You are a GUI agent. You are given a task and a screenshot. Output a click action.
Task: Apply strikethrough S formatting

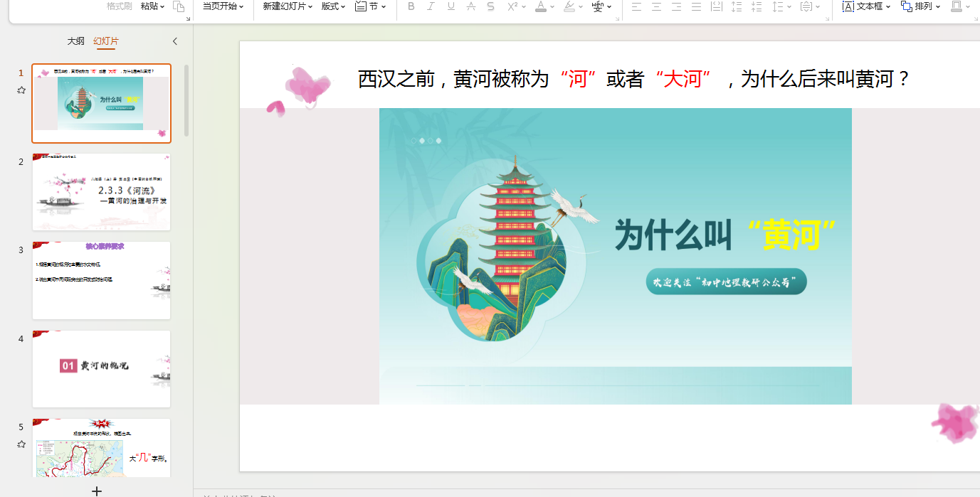pos(490,6)
